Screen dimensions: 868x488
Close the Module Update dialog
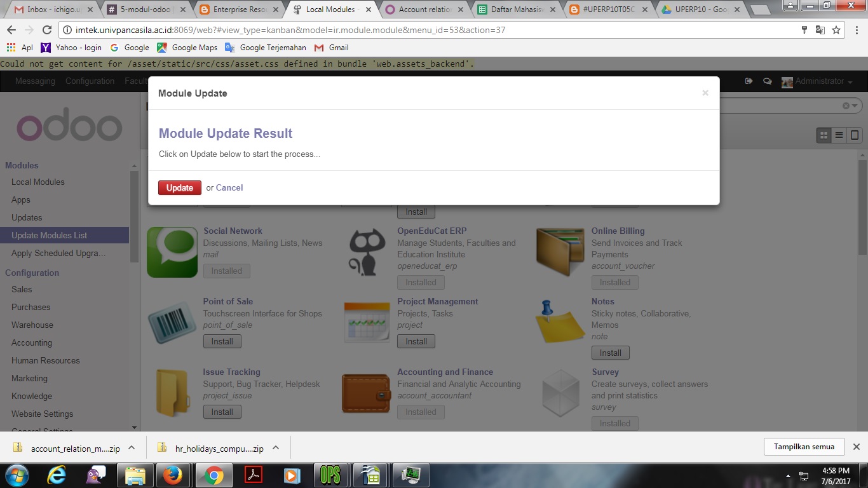point(705,93)
